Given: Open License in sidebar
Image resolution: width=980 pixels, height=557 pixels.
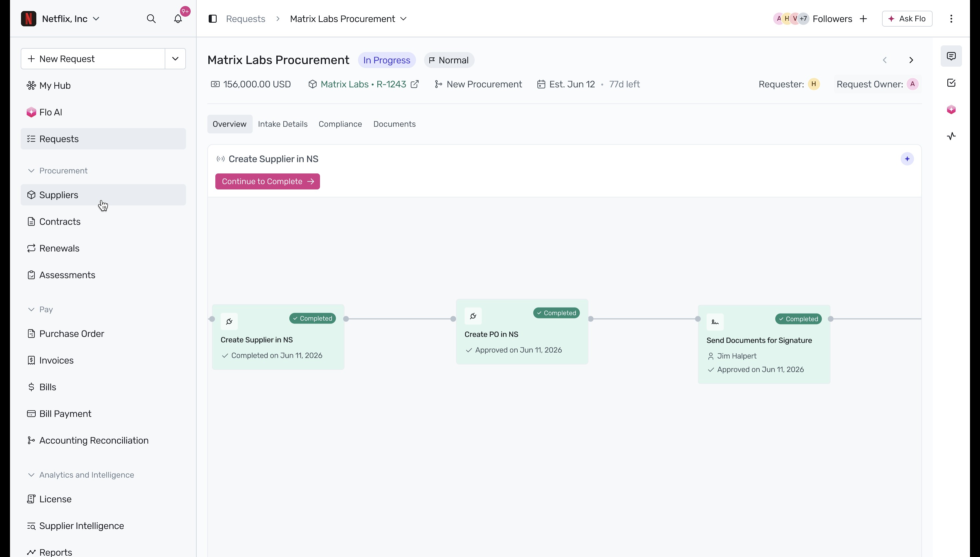Looking at the screenshot, I should [x=103, y=499].
